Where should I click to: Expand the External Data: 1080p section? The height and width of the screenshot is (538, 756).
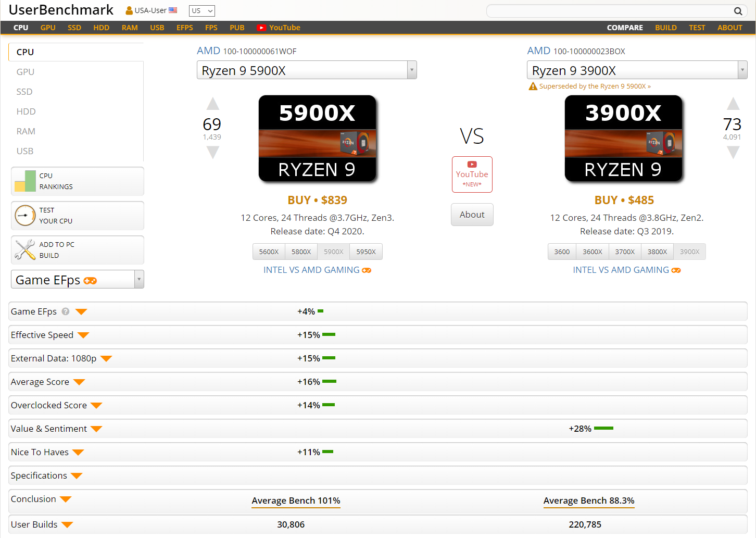pyautogui.click(x=106, y=358)
